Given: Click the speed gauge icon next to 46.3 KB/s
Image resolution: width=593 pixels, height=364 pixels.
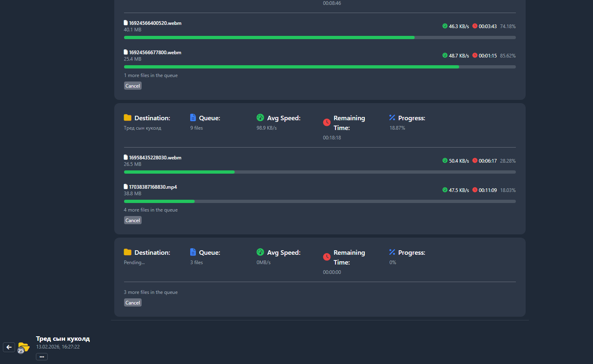Looking at the screenshot, I should point(445,26).
